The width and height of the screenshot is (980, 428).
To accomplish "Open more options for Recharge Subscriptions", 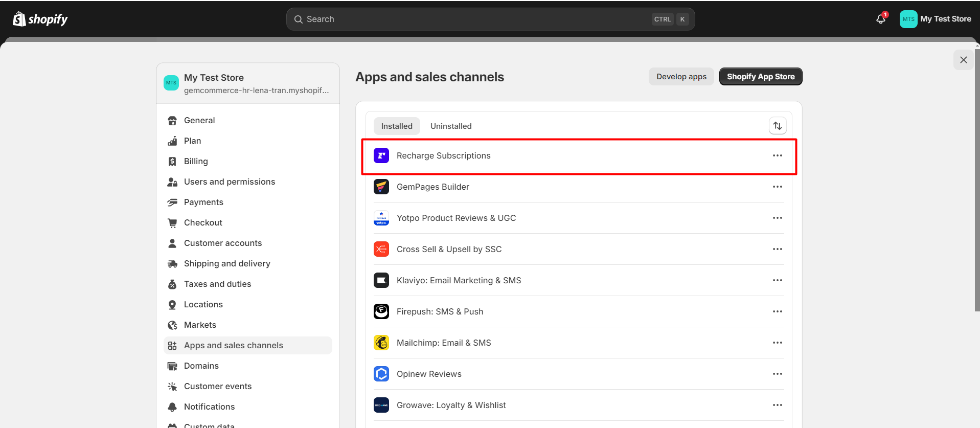I will [777, 155].
